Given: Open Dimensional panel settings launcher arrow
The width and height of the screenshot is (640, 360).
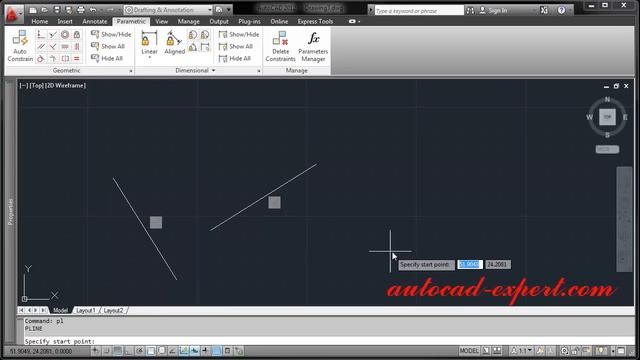Looking at the screenshot, I should coord(259,71).
